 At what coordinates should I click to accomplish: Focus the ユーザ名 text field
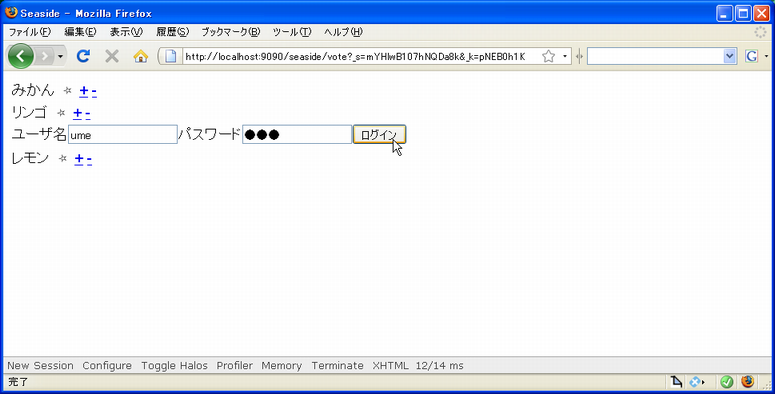click(x=123, y=134)
